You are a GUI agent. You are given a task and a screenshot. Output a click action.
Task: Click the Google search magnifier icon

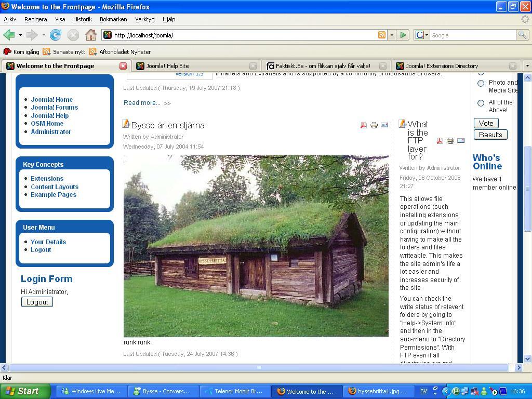pyautogui.click(x=522, y=35)
